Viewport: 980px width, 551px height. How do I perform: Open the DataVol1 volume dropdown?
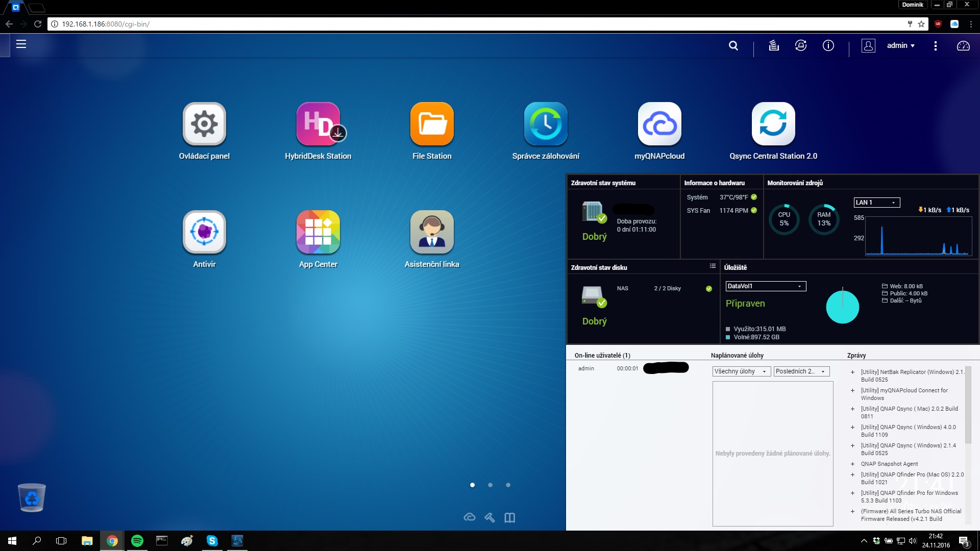(x=766, y=286)
